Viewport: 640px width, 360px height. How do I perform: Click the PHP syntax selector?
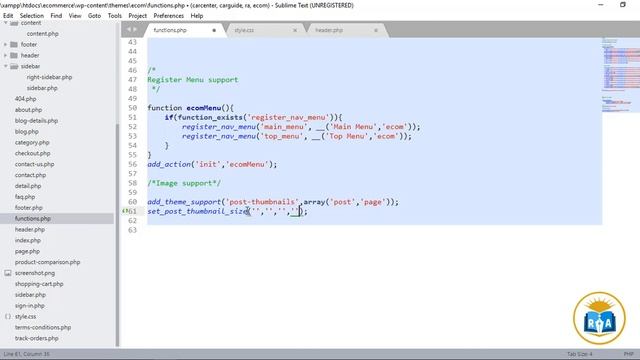coord(628,354)
